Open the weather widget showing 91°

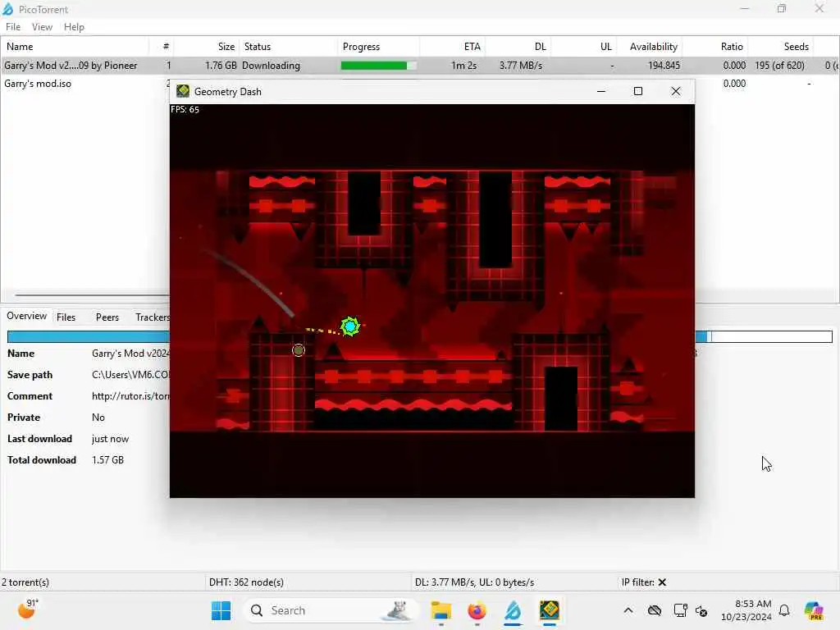pos(27,609)
